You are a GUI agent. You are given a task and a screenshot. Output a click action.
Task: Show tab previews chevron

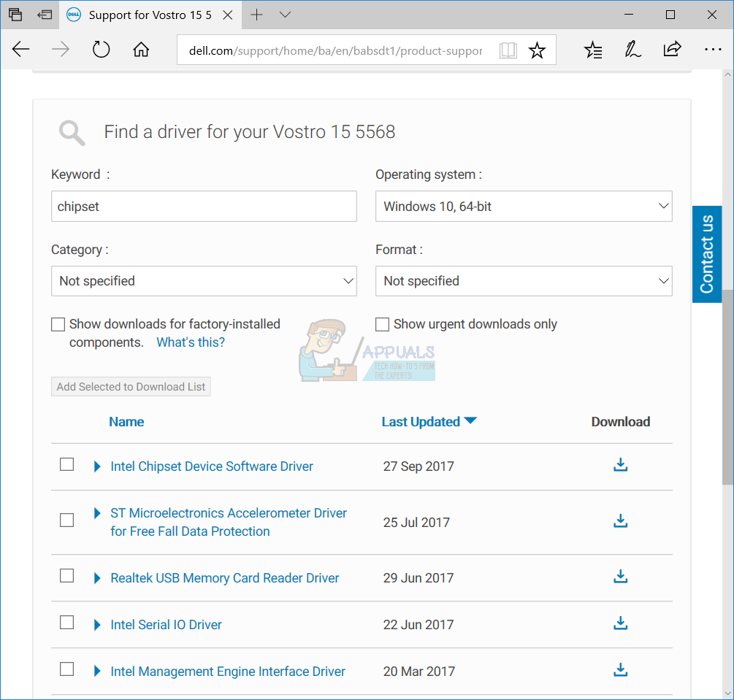285,15
